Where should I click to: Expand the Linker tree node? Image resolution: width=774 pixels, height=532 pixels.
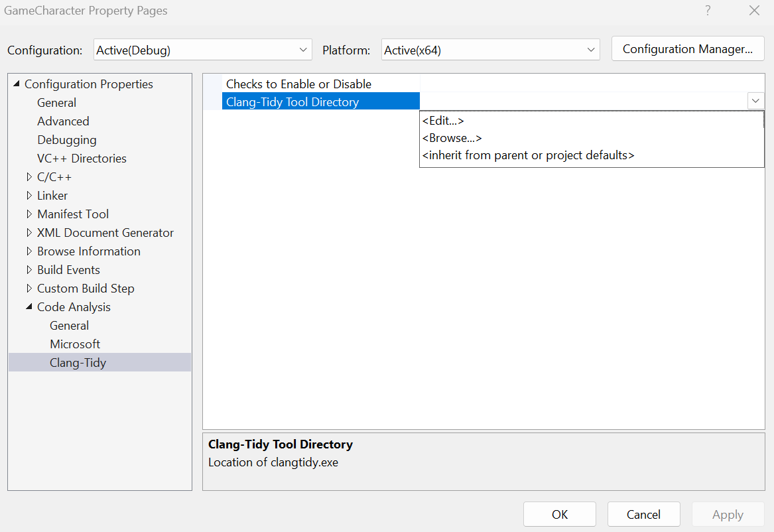pos(29,196)
